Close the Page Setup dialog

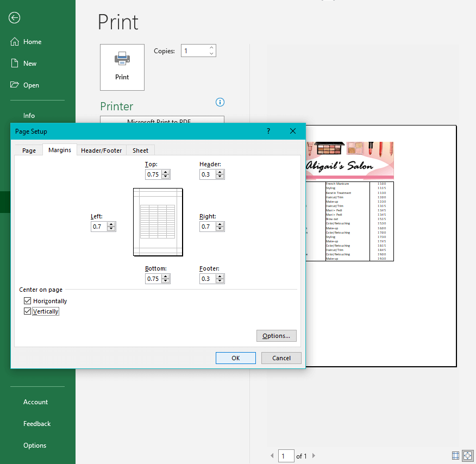(293, 131)
